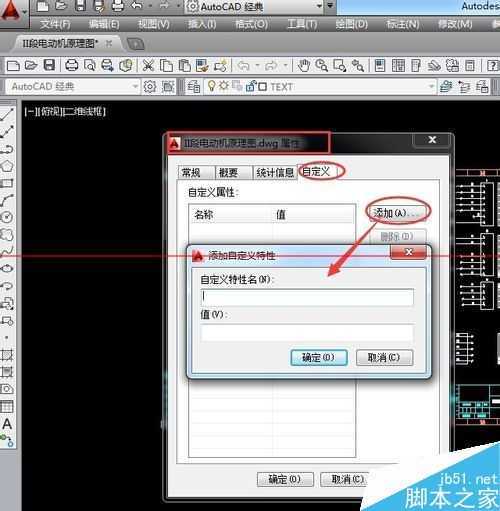Switch to 统计信息 tab
The image size is (500, 511).
point(275,173)
